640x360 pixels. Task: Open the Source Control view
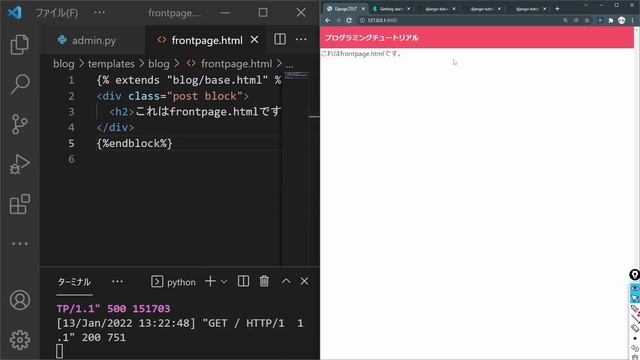pos(20,124)
